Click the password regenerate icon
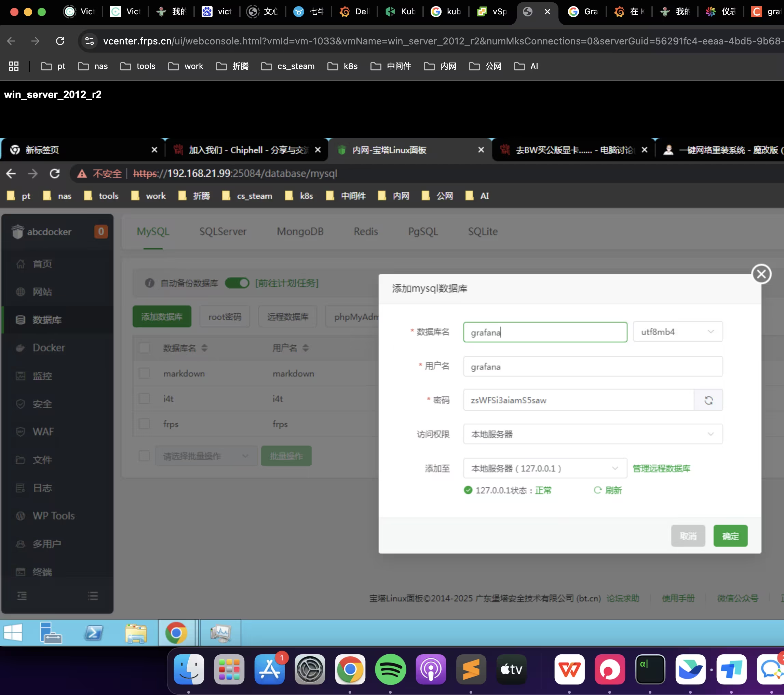The height and width of the screenshot is (695, 784). (x=708, y=400)
